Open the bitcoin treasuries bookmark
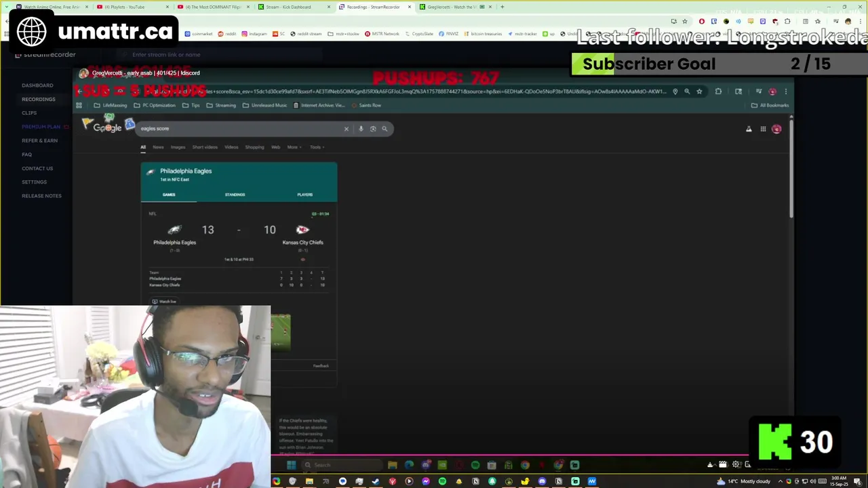The image size is (868, 488). click(483, 34)
